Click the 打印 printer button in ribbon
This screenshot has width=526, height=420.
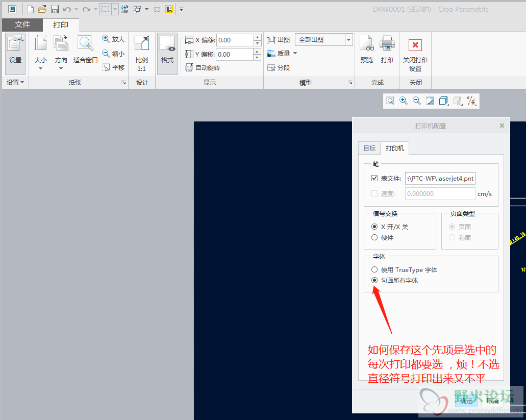click(x=387, y=50)
